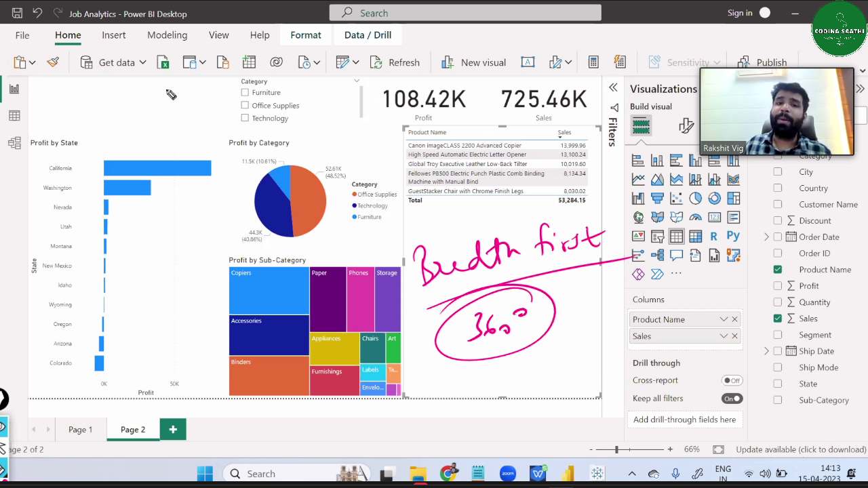Expand the Order Date field hierarchy
Viewport: 868px width, 488px height.
766,237
